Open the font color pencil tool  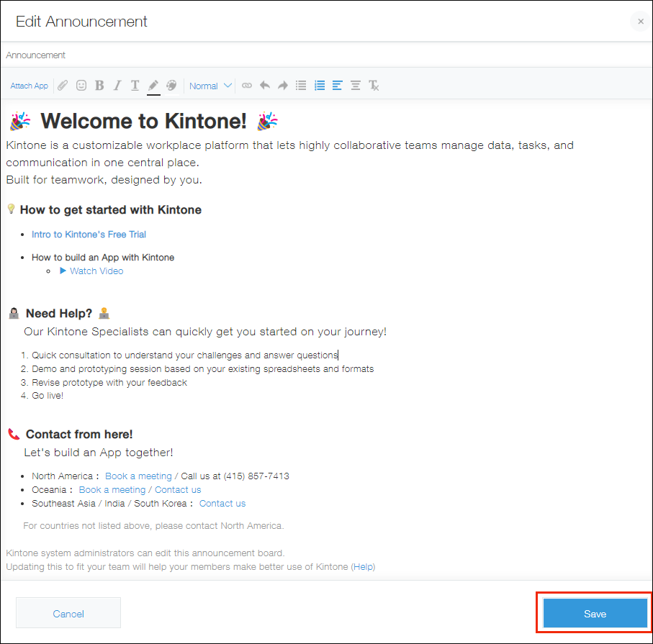point(153,86)
